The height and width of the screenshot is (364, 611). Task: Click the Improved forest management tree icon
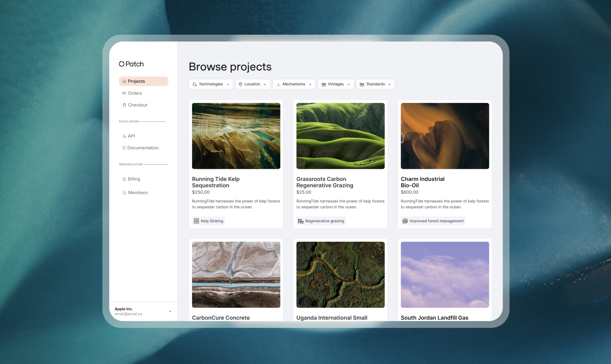pos(405,221)
